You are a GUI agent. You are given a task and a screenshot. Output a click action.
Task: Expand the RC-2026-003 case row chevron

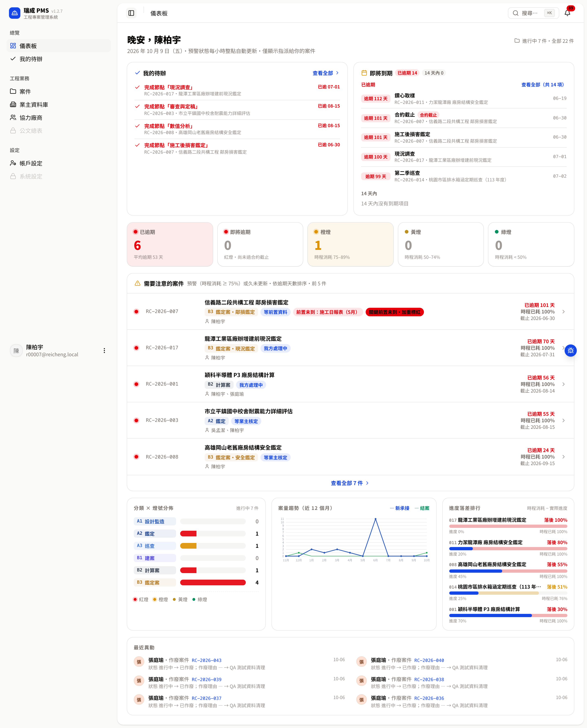coord(563,420)
